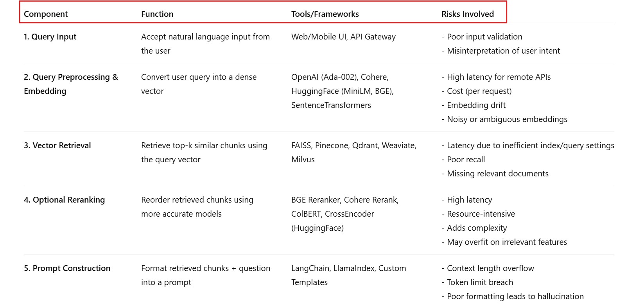Click the 'Poor recall' risk line
The height and width of the screenshot is (307, 644).
pos(466,160)
